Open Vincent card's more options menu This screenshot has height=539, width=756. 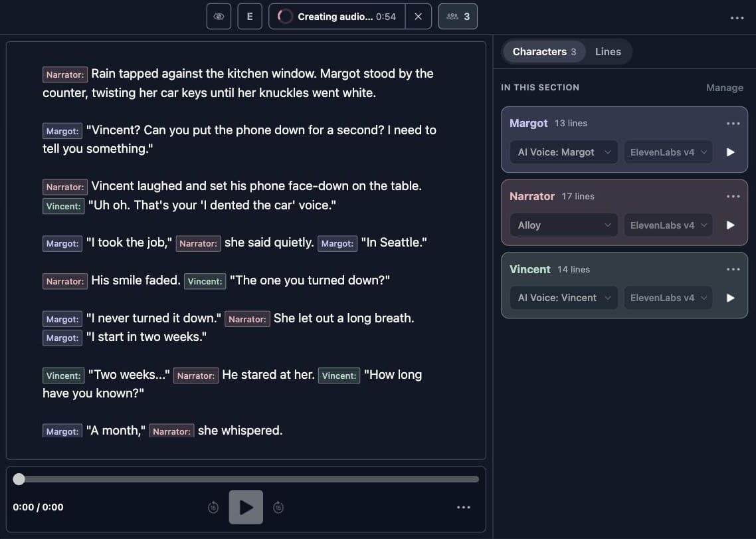pyautogui.click(x=733, y=269)
